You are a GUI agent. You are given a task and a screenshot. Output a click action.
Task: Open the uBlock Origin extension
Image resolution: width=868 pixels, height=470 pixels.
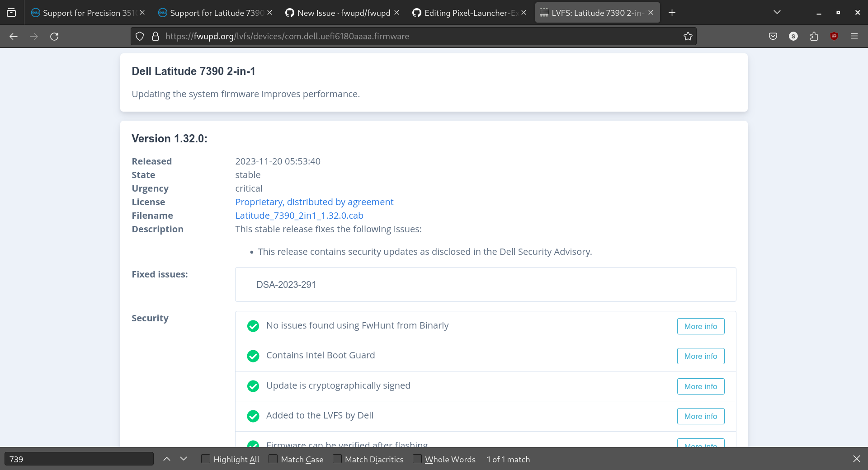pyautogui.click(x=834, y=36)
